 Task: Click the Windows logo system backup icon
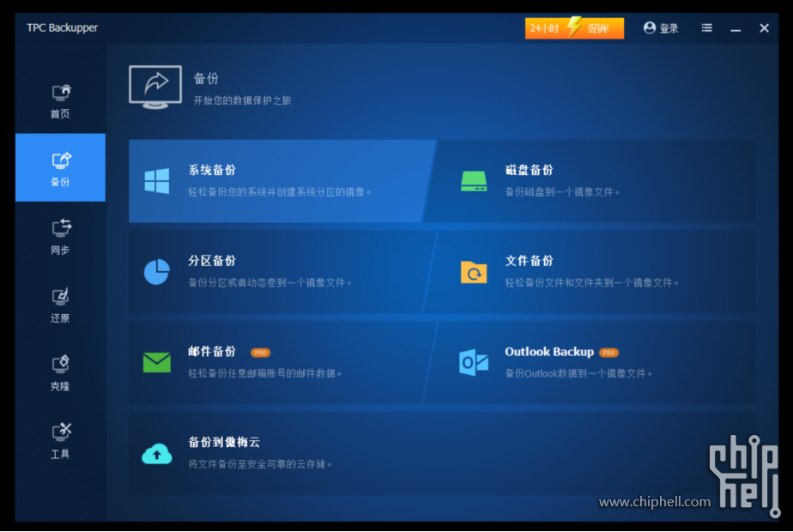157,181
